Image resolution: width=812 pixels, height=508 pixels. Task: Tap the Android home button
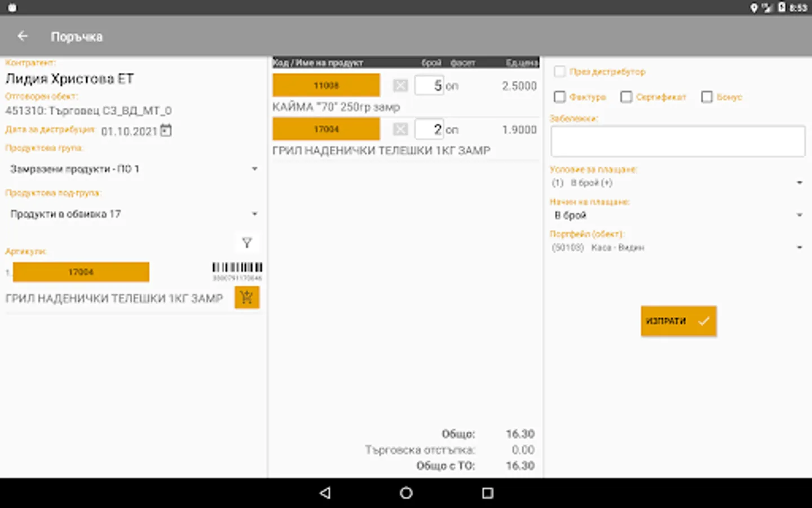coord(405,493)
